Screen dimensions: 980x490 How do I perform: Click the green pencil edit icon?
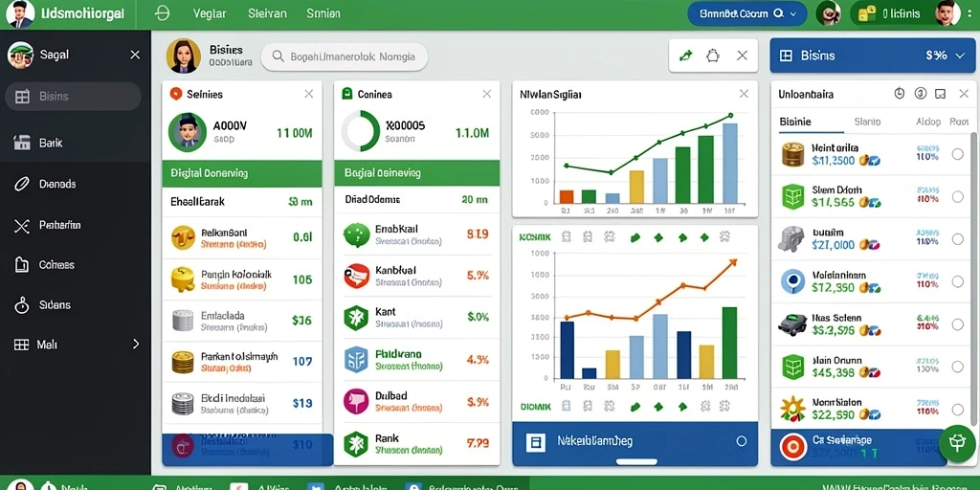(x=685, y=56)
